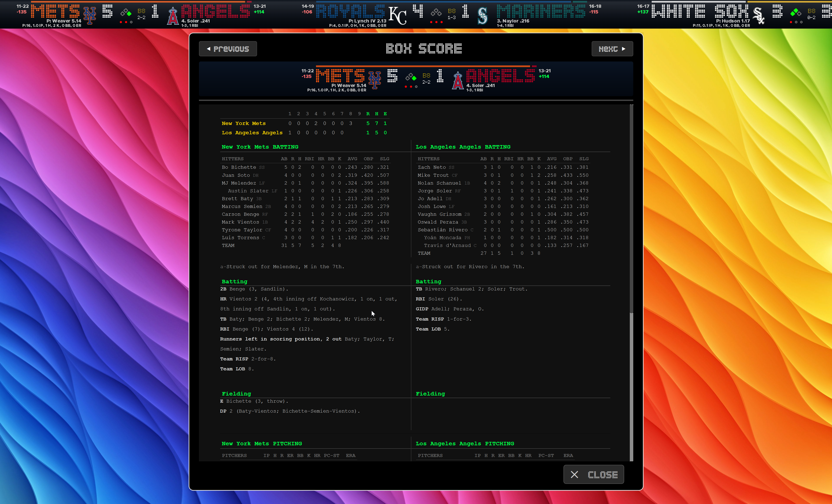Click hitter row 'Brett Baty'
832x504 pixels.
coord(305,199)
